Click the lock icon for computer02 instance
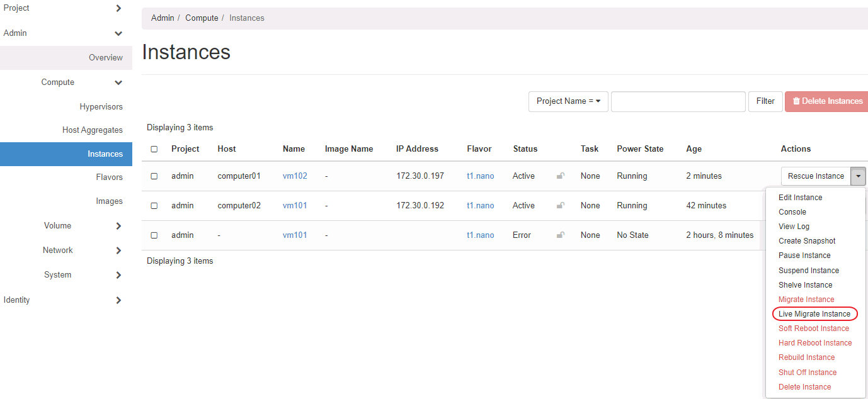The image size is (868, 399). point(560,206)
